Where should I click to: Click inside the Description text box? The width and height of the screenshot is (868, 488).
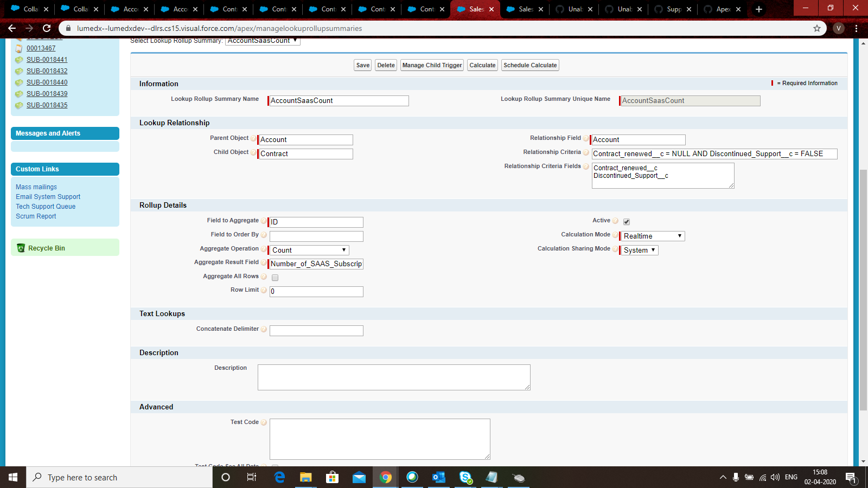tap(394, 377)
